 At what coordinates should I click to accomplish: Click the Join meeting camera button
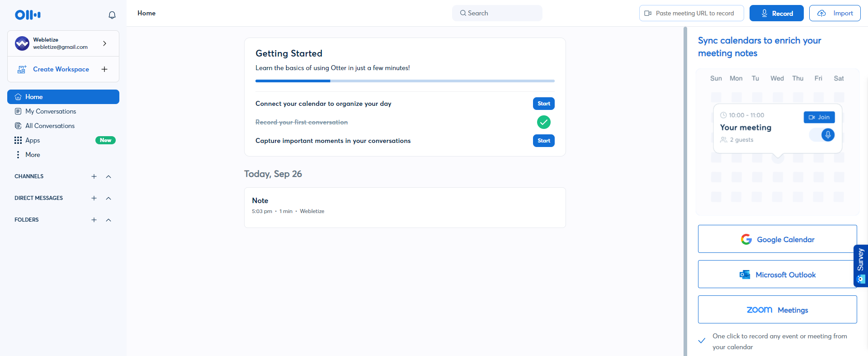tap(819, 117)
